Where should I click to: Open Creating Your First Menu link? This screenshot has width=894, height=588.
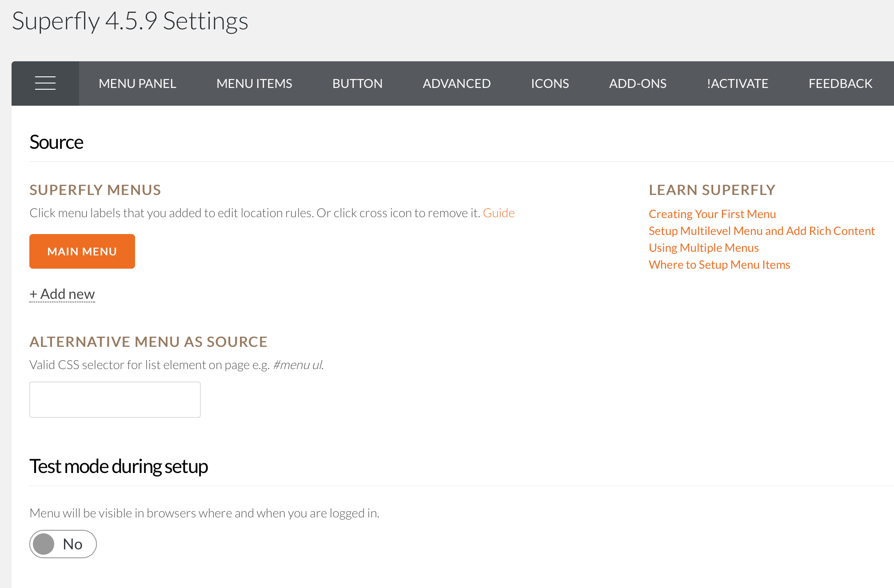(712, 214)
